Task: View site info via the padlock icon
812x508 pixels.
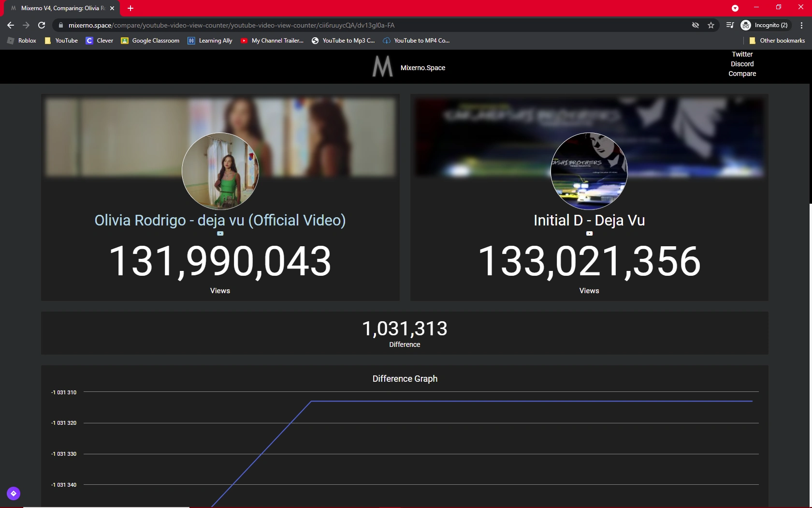Action: click(61, 25)
